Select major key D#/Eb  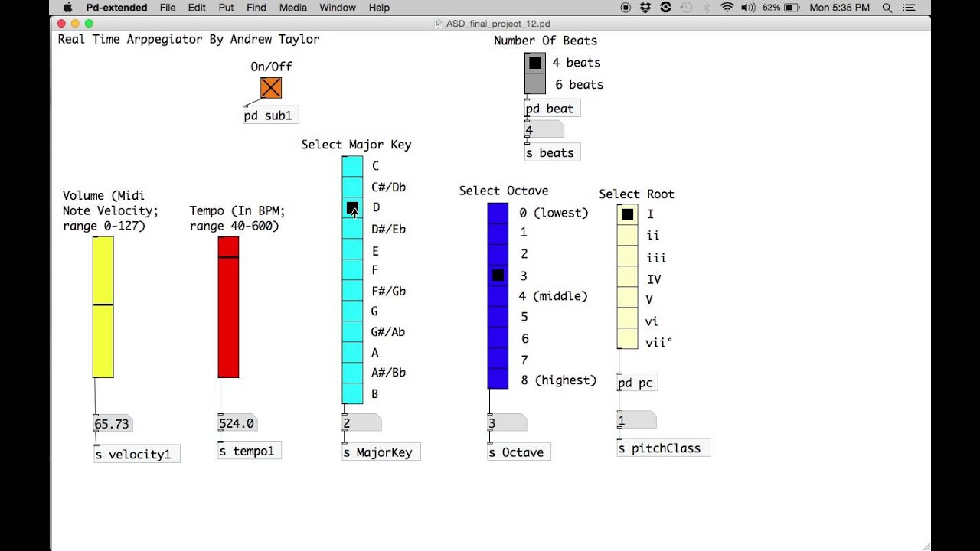352,228
